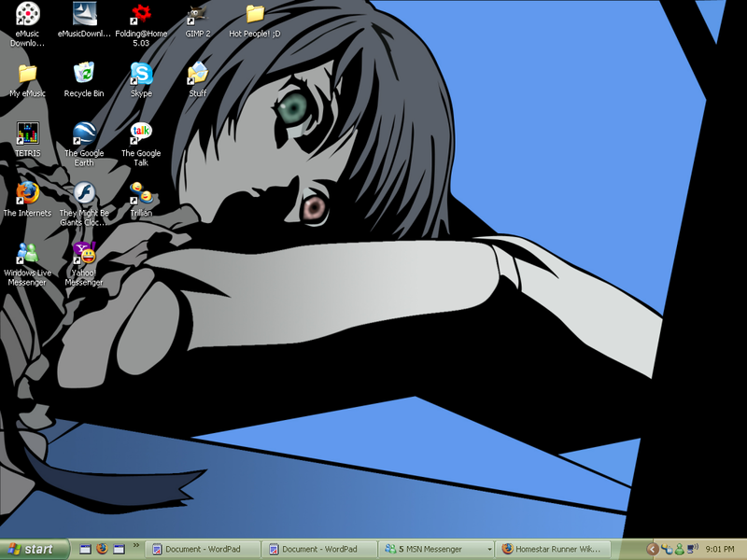
Task: Click the wireless computer tray icon
Action: click(693, 549)
